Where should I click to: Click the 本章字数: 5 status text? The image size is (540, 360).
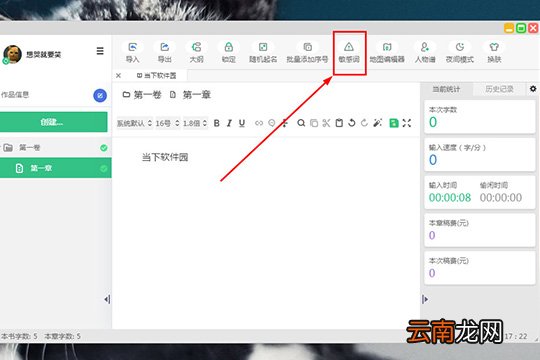(63, 336)
